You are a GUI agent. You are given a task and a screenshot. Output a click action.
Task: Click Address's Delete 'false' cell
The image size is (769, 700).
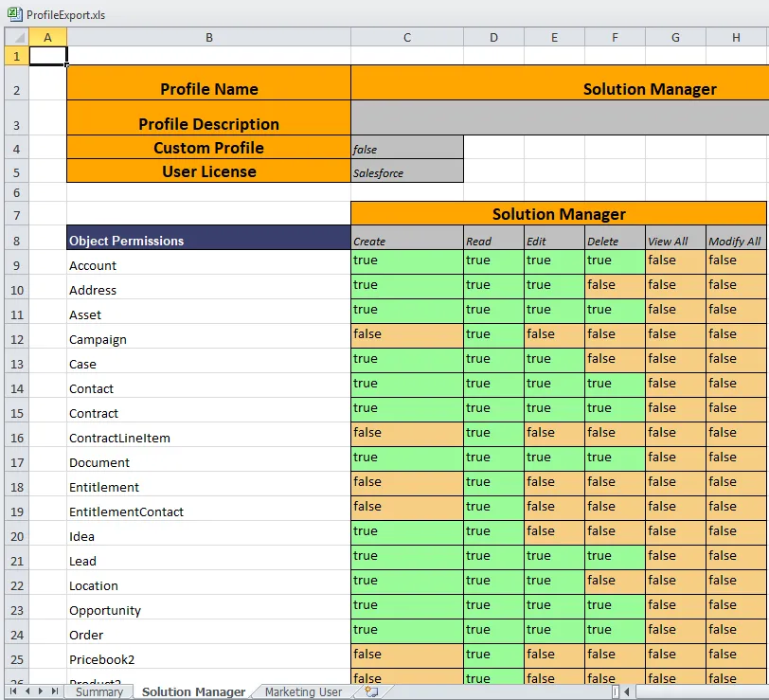point(615,286)
